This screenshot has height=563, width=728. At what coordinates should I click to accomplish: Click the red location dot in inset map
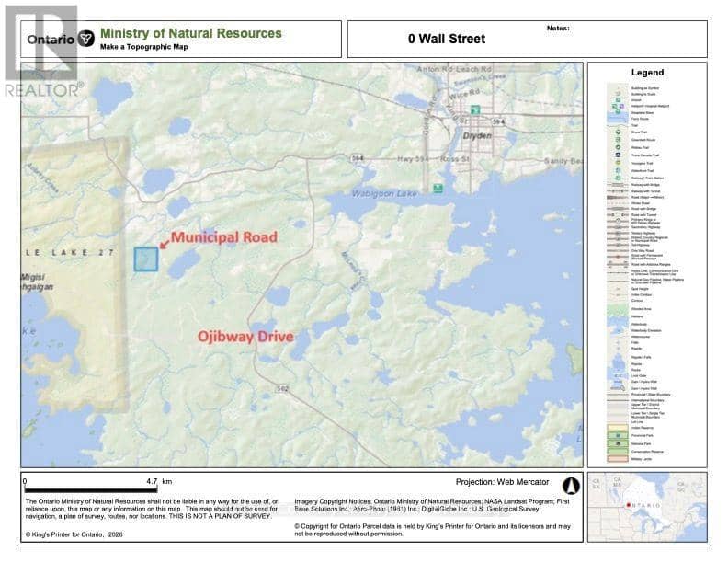(628, 505)
